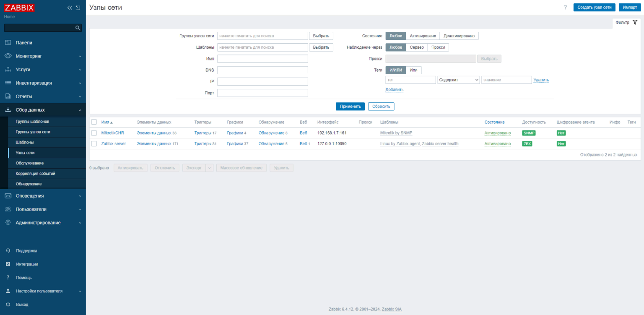
Task: Check the MikrotikCHR row checkbox
Action: click(94, 133)
